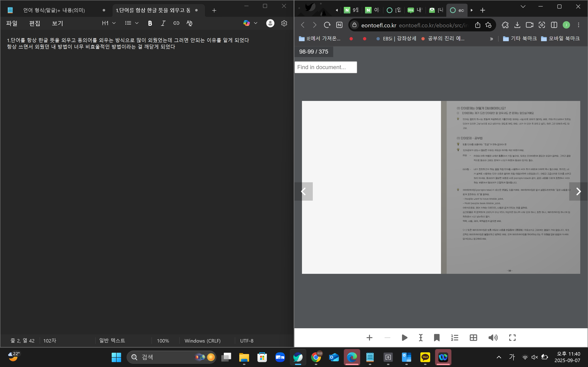Go to the next ebook page
Screen dimensions: 588x367
[x=578, y=191]
